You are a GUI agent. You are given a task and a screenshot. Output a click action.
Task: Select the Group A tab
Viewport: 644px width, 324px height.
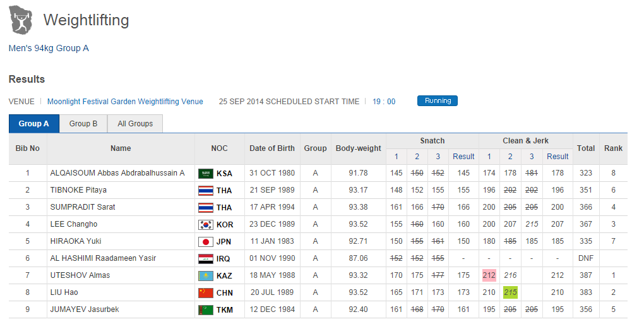pyautogui.click(x=34, y=124)
